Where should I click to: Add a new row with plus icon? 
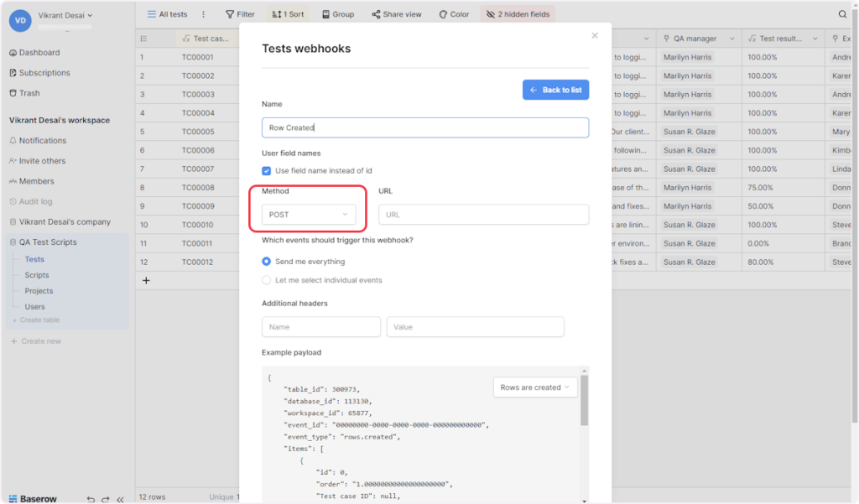point(146,280)
